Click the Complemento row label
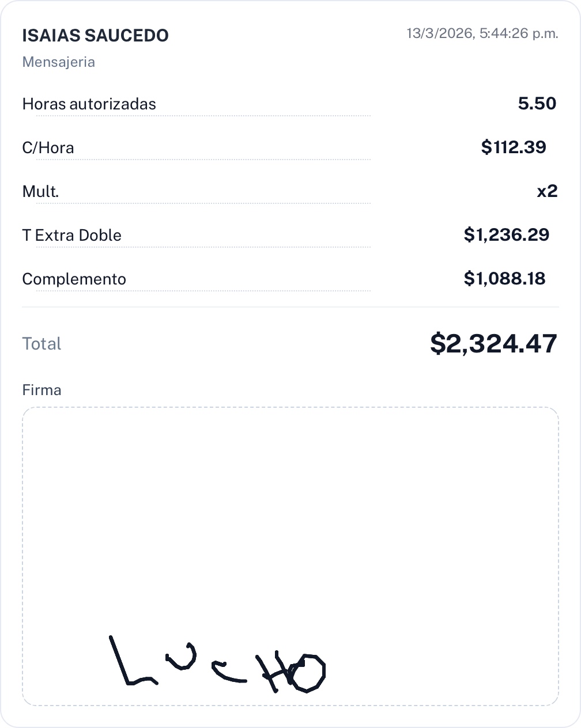Image resolution: width=581 pixels, height=728 pixels. pyautogui.click(x=74, y=279)
